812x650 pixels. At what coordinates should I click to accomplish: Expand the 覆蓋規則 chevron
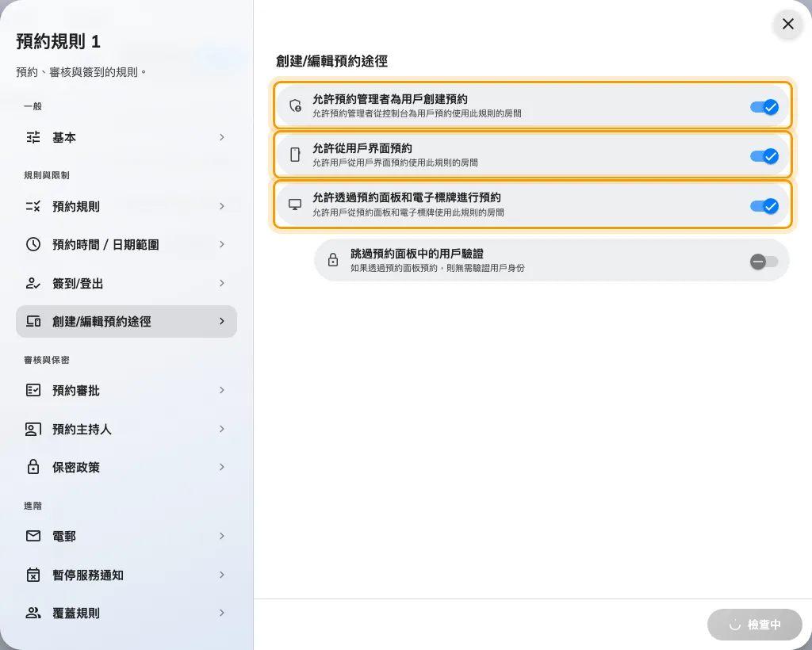222,613
